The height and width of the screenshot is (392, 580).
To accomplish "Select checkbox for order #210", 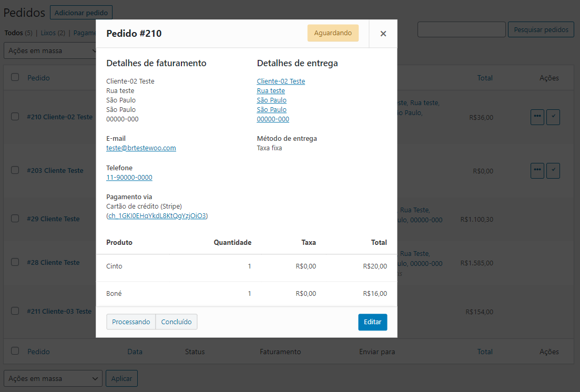I will tap(15, 117).
